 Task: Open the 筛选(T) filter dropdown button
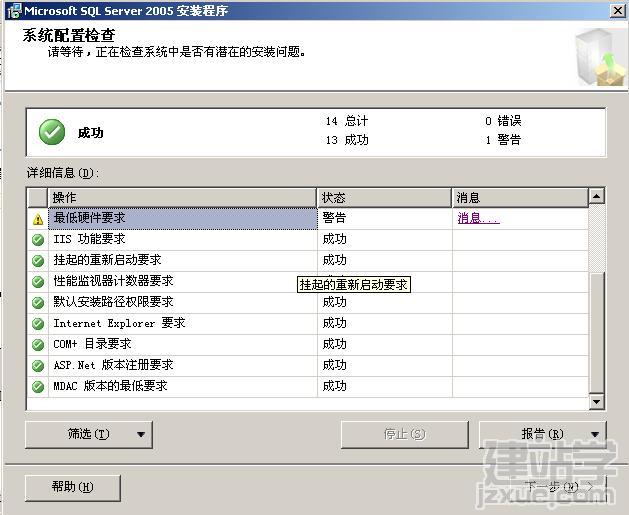89,434
